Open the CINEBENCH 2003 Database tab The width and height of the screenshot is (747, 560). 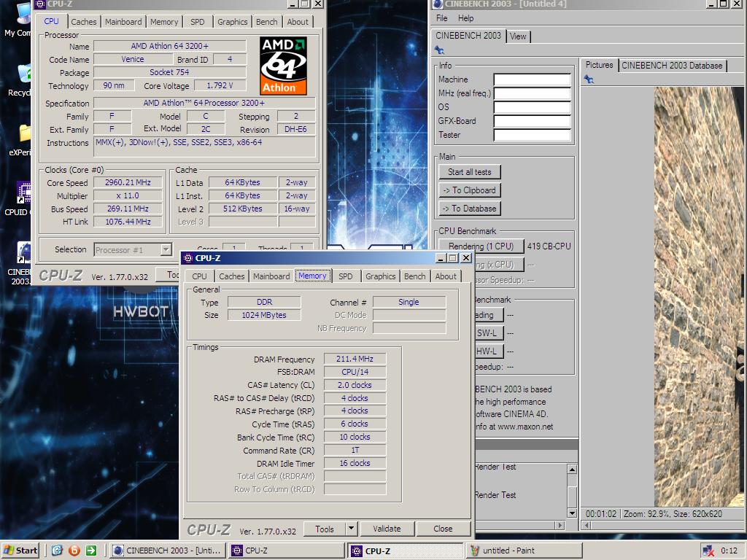672,66
